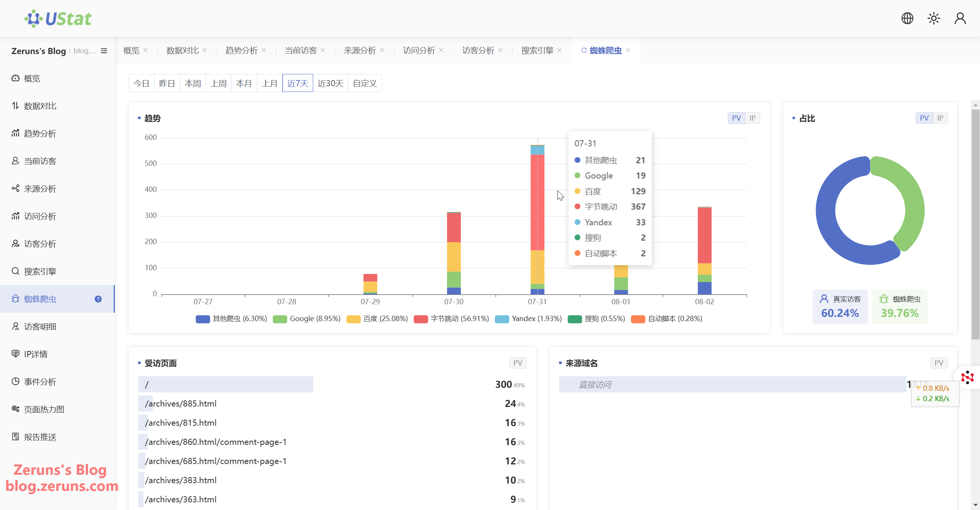Select the 近30天 date range
The image size is (980, 510).
[330, 83]
